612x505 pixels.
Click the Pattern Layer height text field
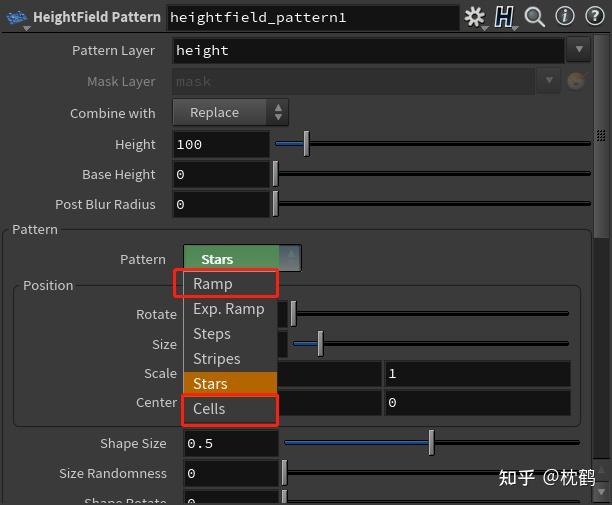pos(368,50)
